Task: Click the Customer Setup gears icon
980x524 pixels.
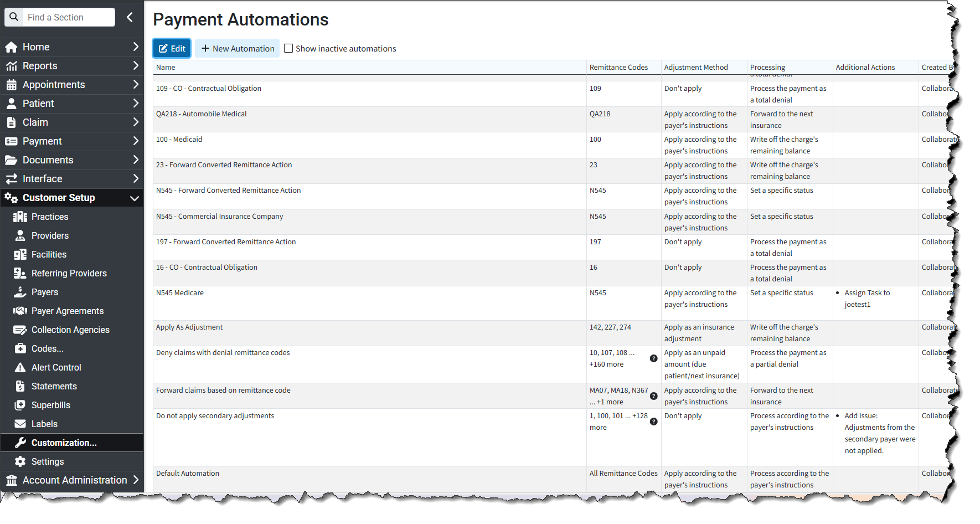Action: tap(11, 198)
